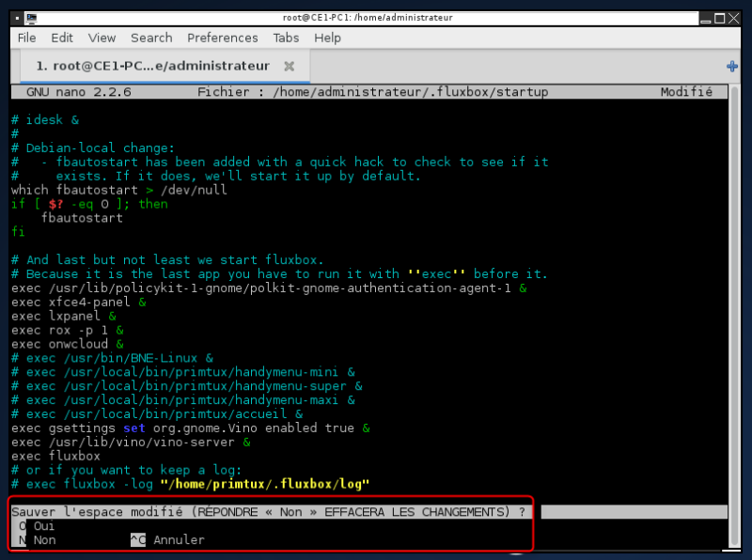The image size is (752, 560).
Task: Click the line 'exec xfce4-panel &'
Action: coord(79,302)
